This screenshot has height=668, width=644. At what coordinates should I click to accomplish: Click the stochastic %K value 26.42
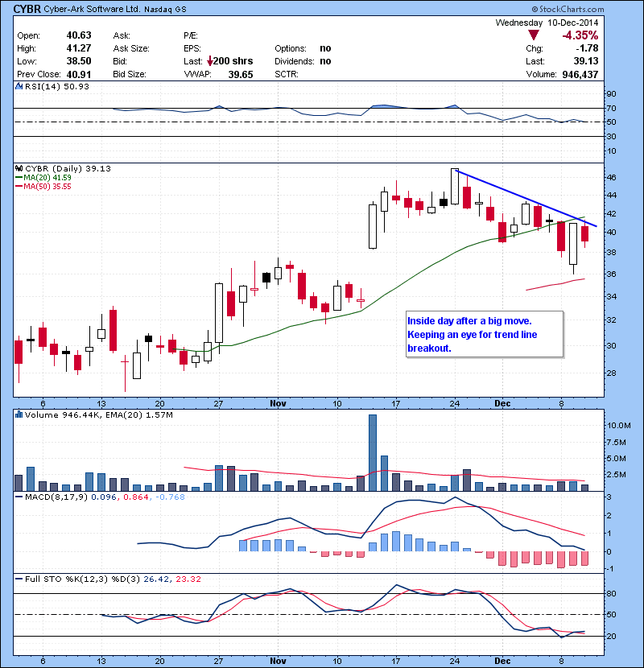click(x=156, y=579)
